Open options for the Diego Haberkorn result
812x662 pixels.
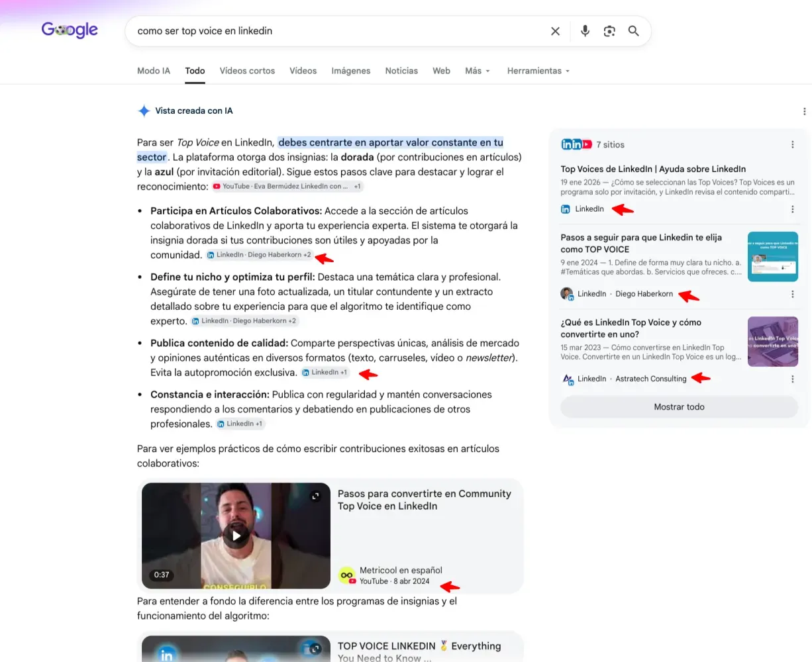pos(793,294)
